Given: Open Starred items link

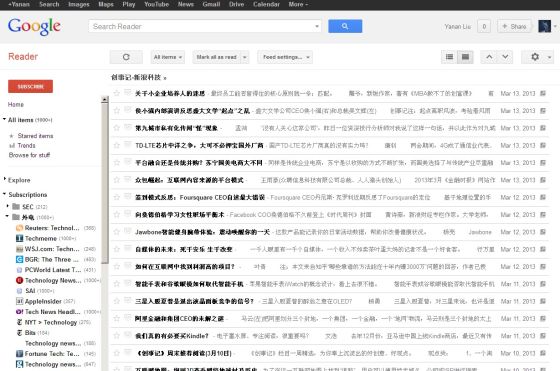Looking at the screenshot, I should (35, 136).
